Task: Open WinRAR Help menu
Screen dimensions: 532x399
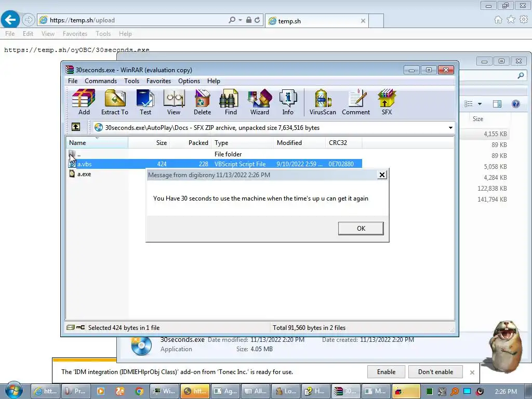Action: pos(214,81)
